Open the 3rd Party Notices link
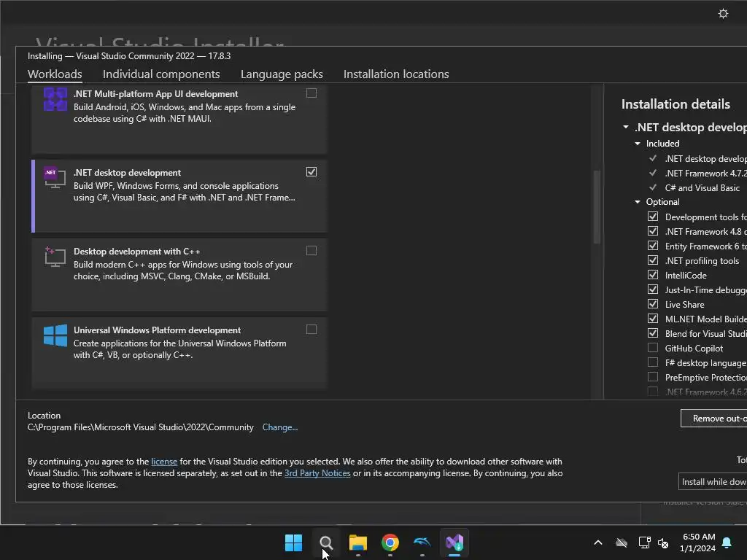The height and width of the screenshot is (560, 747). (x=317, y=473)
